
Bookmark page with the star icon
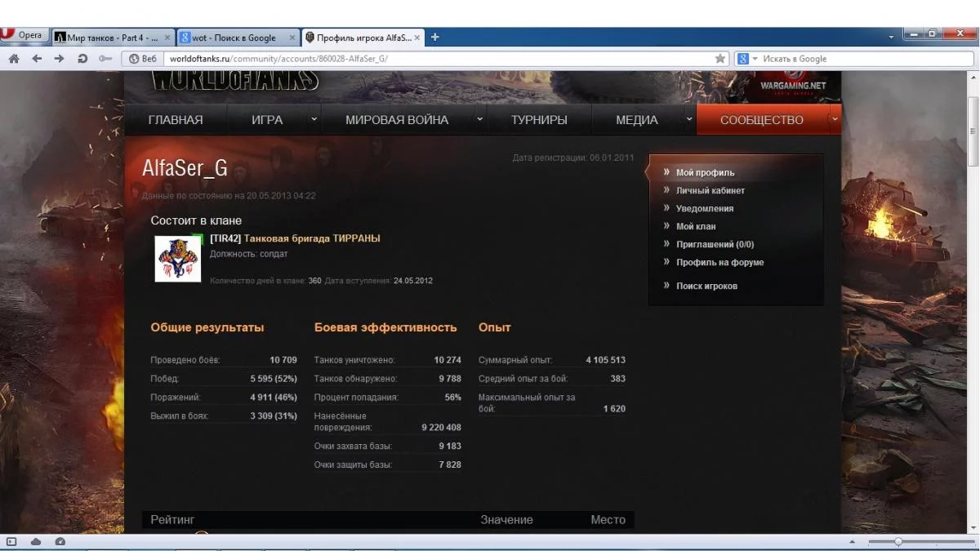[x=719, y=59]
